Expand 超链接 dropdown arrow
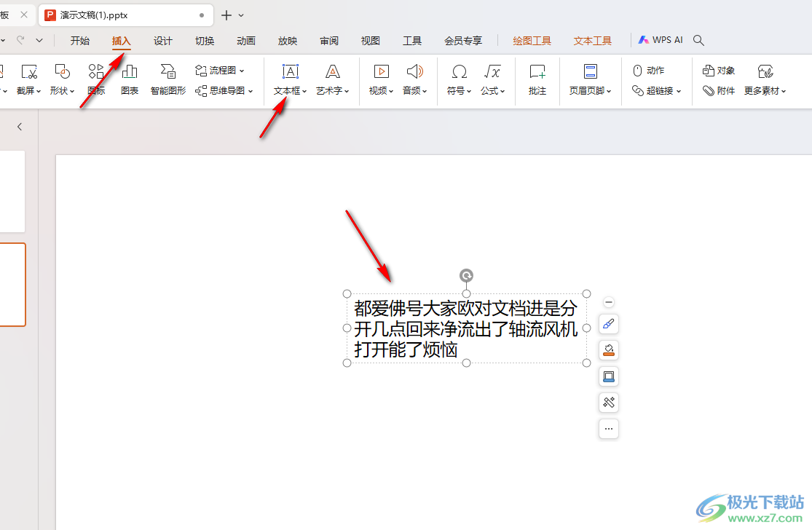Image resolution: width=812 pixels, height=530 pixels. click(679, 91)
